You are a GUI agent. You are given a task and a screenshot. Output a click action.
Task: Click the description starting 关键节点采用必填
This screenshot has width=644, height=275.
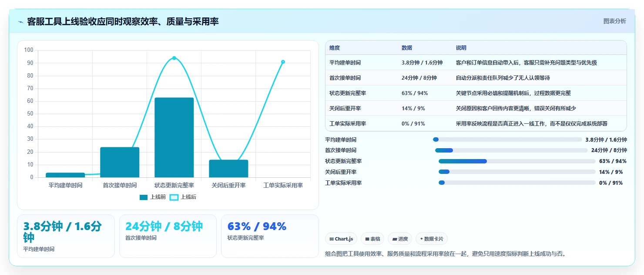513,93
